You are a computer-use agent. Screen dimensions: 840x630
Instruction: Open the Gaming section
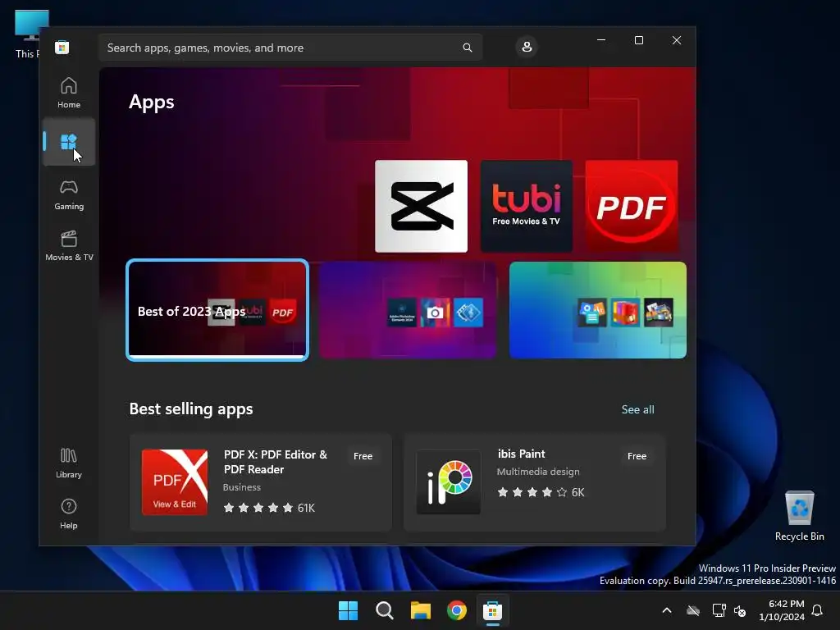click(x=69, y=195)
